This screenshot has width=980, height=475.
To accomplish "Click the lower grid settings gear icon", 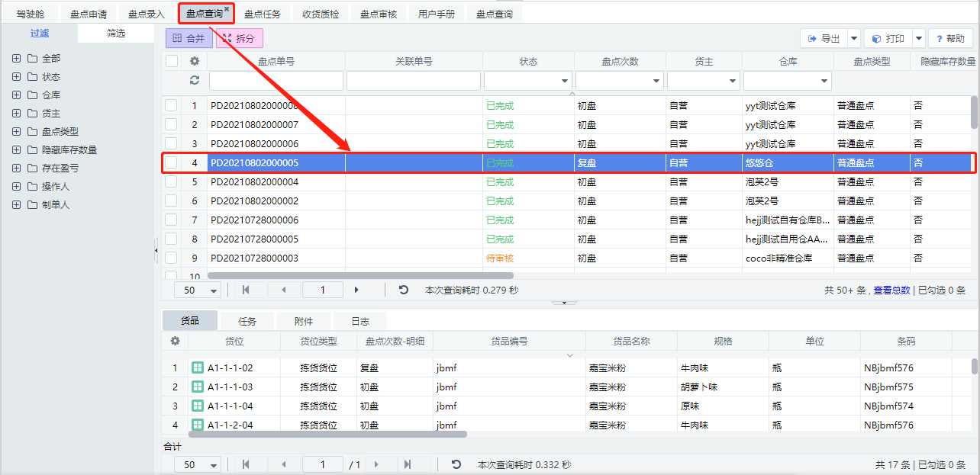I will click(175, 341).
